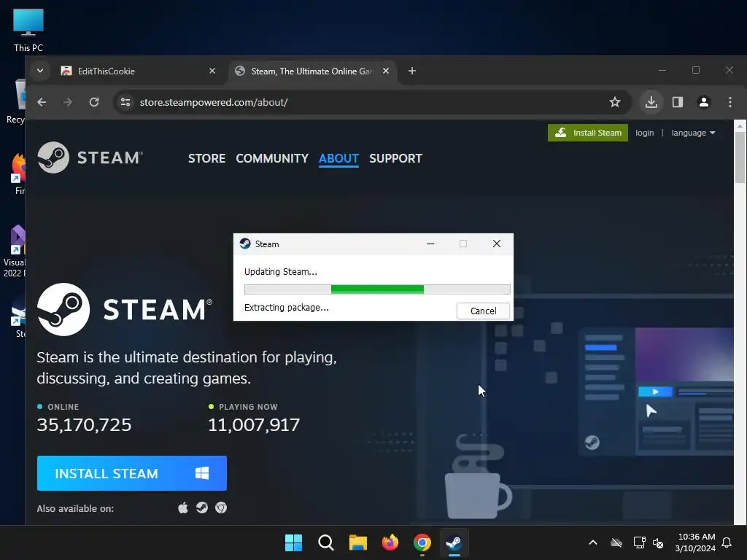Open clock showing 10:36 AM
Viewport: 747px width, 560px height.
point(695,542)
